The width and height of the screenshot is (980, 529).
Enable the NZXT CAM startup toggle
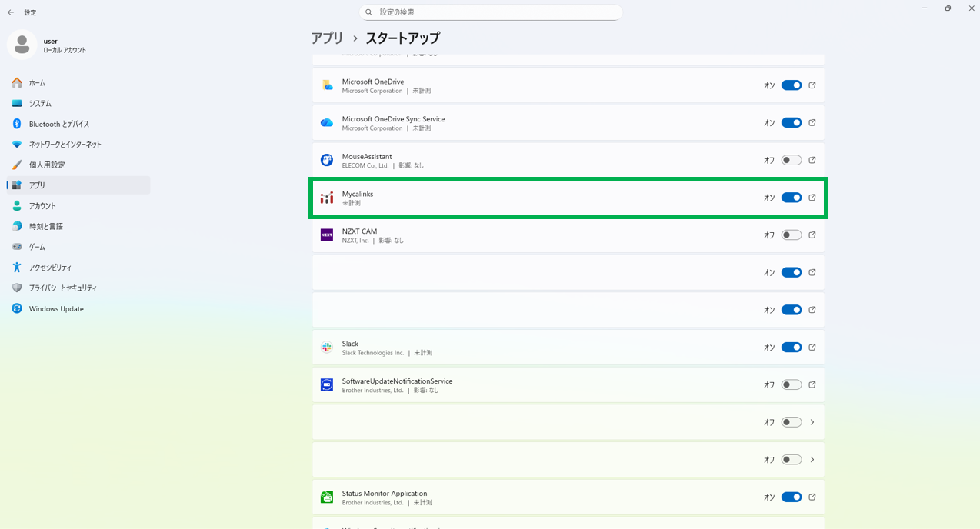(791, 235)
